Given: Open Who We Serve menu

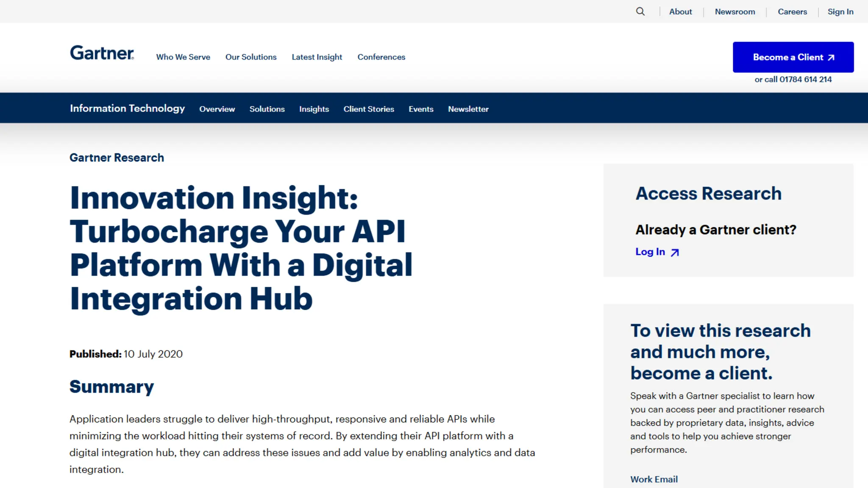Looking at the screenshot, I should [183, 57].
